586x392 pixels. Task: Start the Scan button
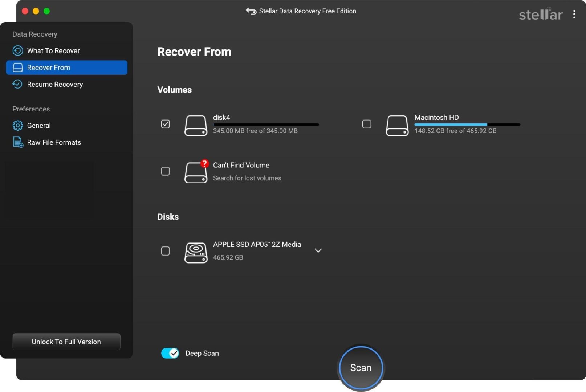pyautogui.click(x=361, y=368)
